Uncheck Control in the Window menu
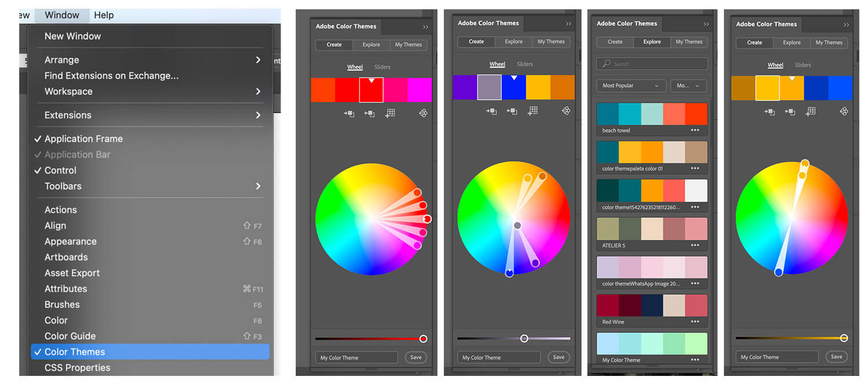This screenshot has width=868, height=380. click(x=60, y=170)
